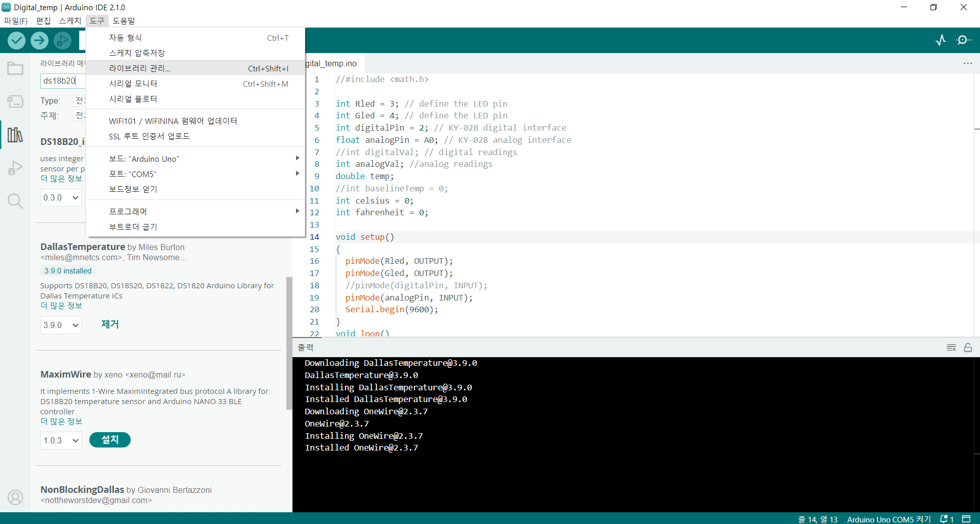Screen dimensions: 980x524
Task: Click the NonBlockingDallas library title
Action: tap(82, 490)
